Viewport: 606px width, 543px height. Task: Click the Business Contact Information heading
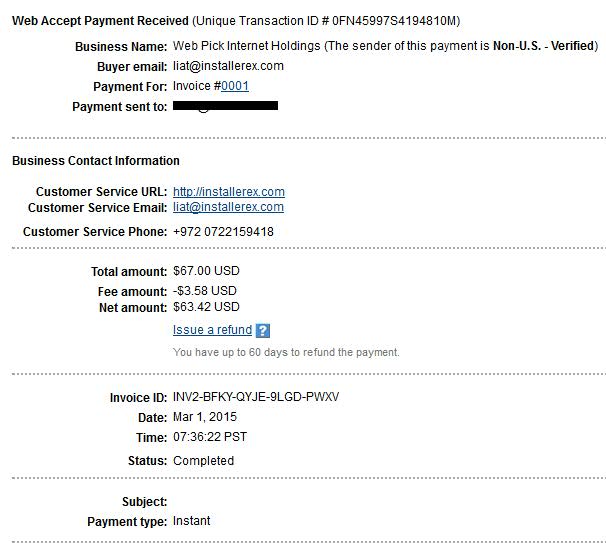coord(96,161)
